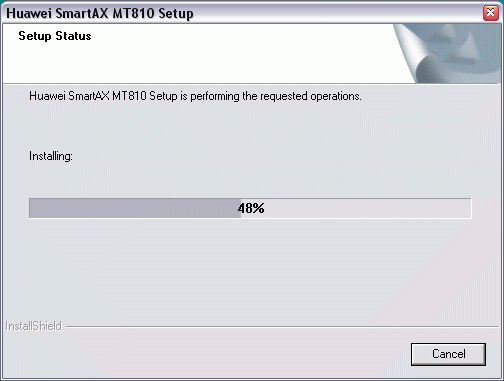Viewport: 504px width, 381px height.
Task: Click the left start of the progress bar
Action: [32, 208]
